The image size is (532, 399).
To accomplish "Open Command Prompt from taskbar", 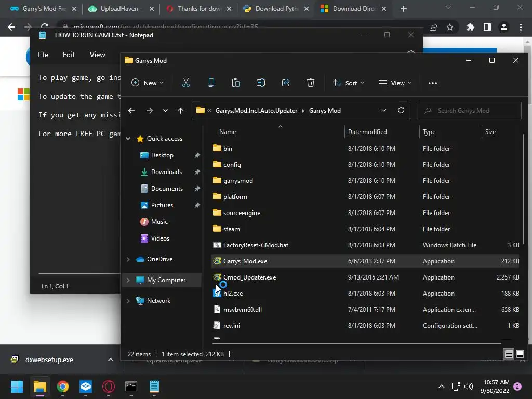I will point(131,387).
